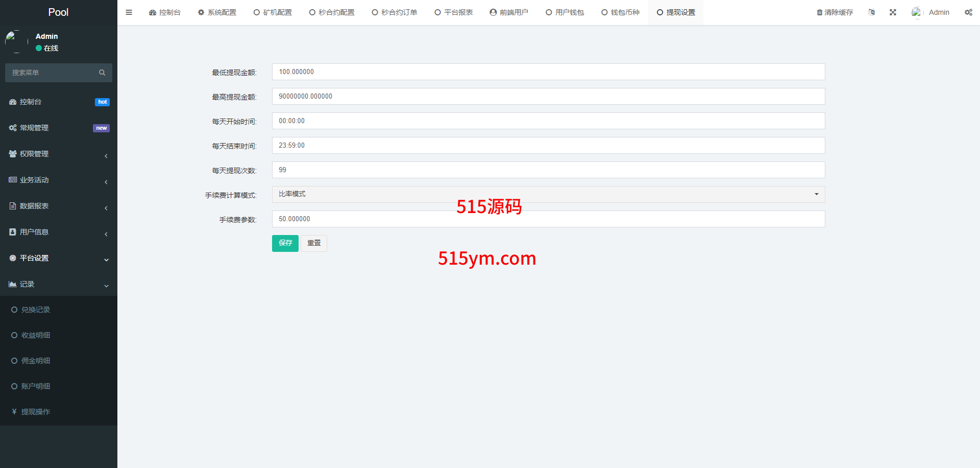Expand the 业务活动 sidebar menu
980x468 pixels.
(58, 180)
